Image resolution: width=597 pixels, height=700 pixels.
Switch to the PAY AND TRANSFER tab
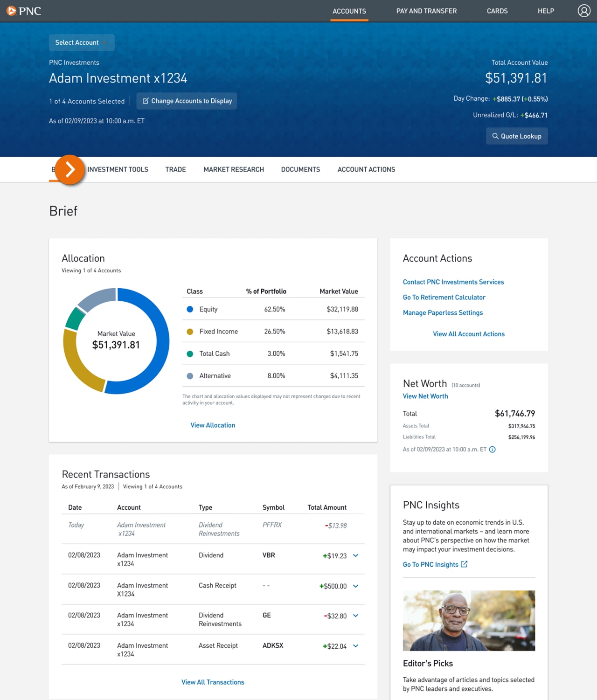click(426, 11)
